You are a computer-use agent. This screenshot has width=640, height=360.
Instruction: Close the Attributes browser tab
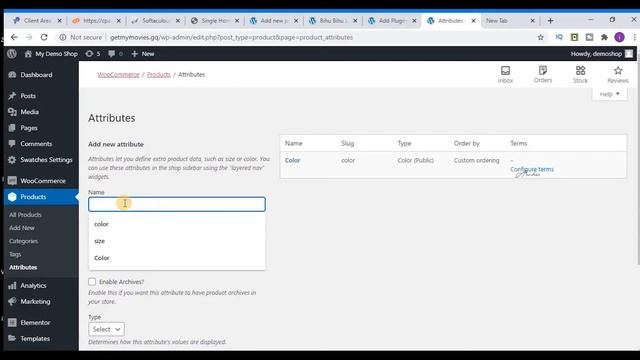pos(473,20)
